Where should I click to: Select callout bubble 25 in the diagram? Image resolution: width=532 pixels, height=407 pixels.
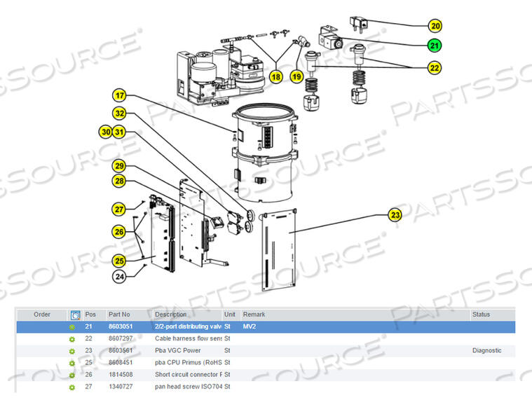coord(120,261)
